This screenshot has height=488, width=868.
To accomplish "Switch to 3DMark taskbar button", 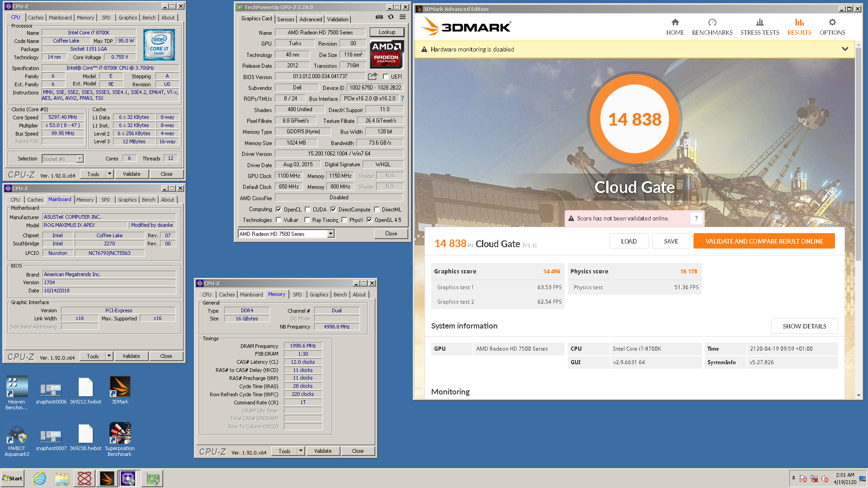I will pyautogui.click(x=107, y=479).
